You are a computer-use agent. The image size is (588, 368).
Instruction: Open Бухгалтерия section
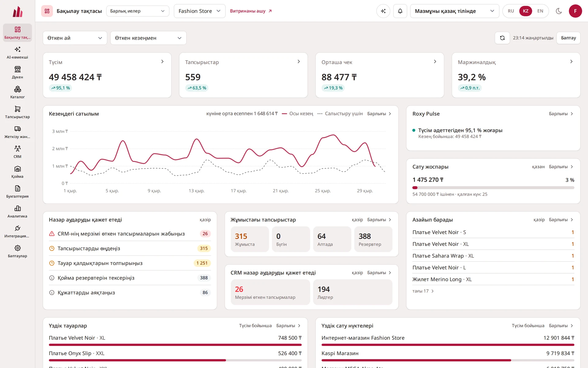tap(17, 192)
